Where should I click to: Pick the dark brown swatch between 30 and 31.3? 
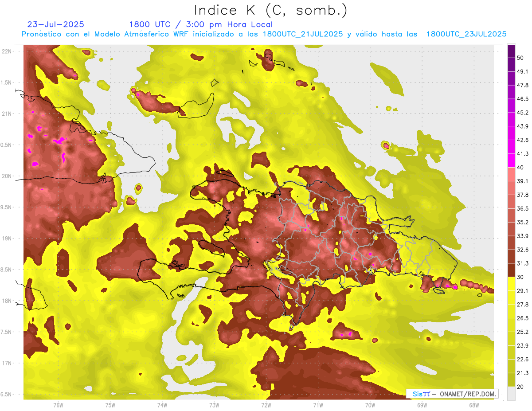pos(511,270)
